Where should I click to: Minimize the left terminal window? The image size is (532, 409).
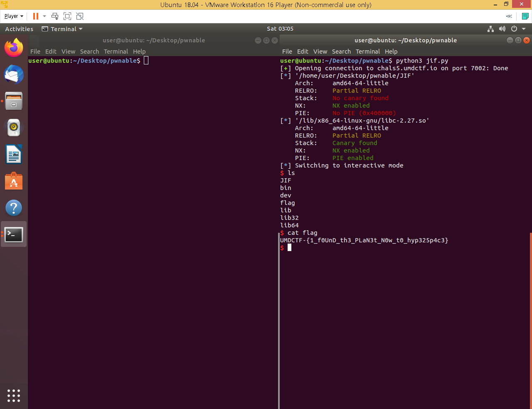point(258,40)
